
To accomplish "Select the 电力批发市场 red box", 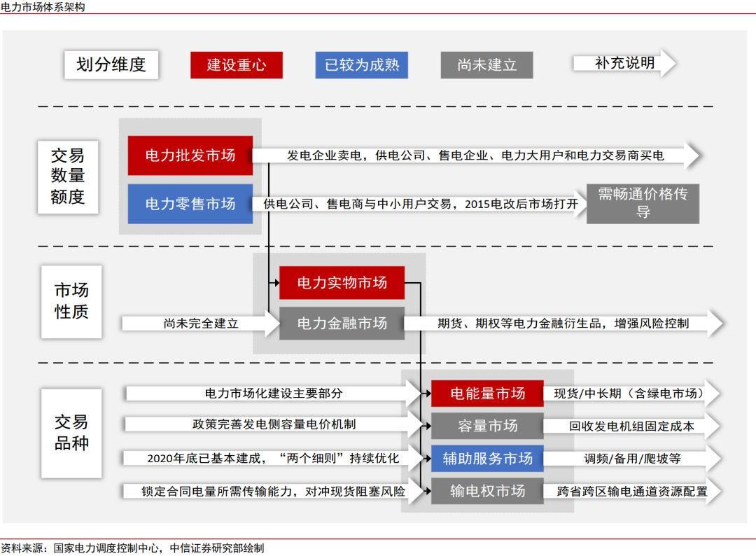I will point(190,155).
